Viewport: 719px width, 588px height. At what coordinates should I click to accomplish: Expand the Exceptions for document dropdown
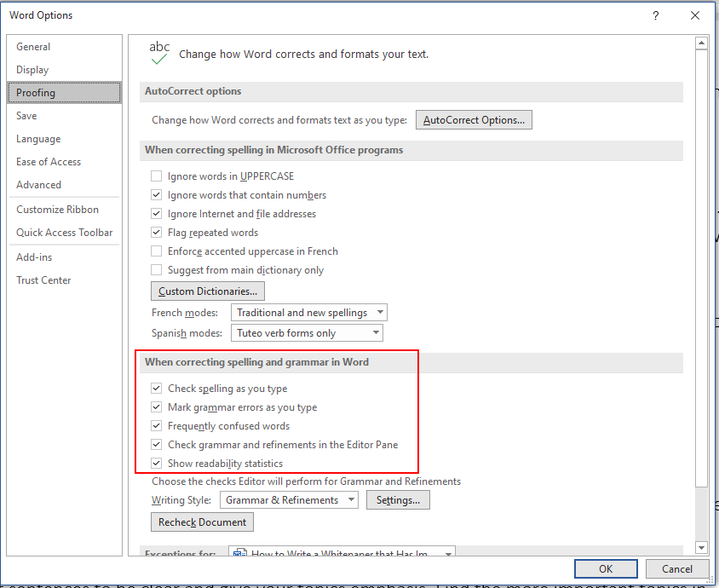pyautogui.click(x=342, y=551)
